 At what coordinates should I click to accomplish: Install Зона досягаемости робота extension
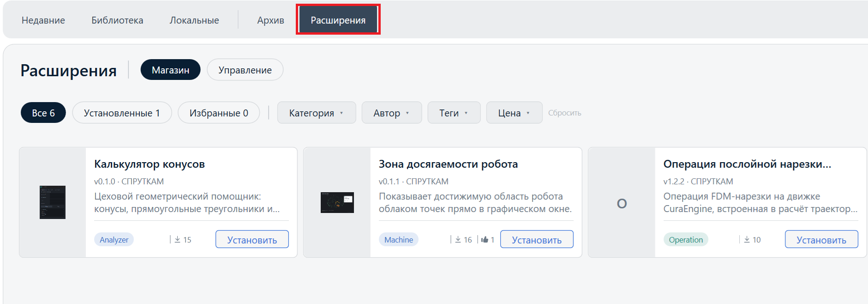[537, 239]
